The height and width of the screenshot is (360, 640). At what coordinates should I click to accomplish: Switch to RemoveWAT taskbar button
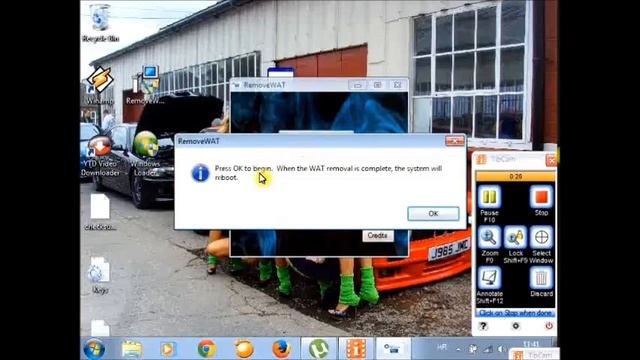click(393, 349)
